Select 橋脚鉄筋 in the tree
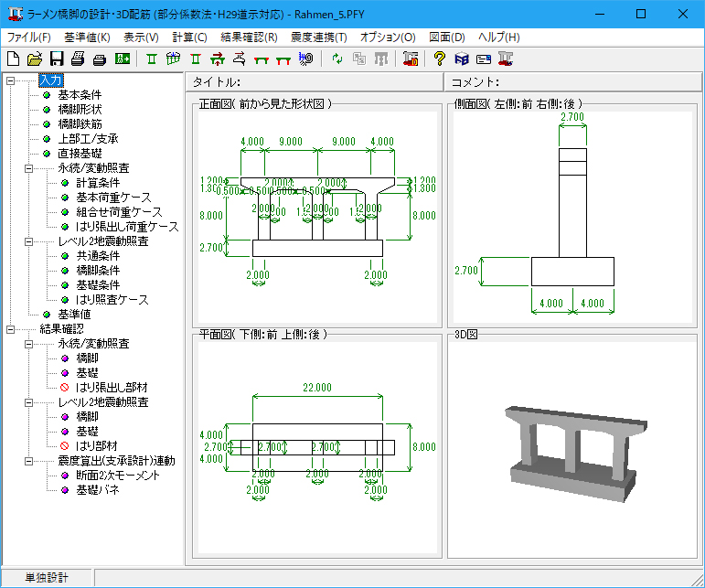Screen dimensions: 705x588 79,124
